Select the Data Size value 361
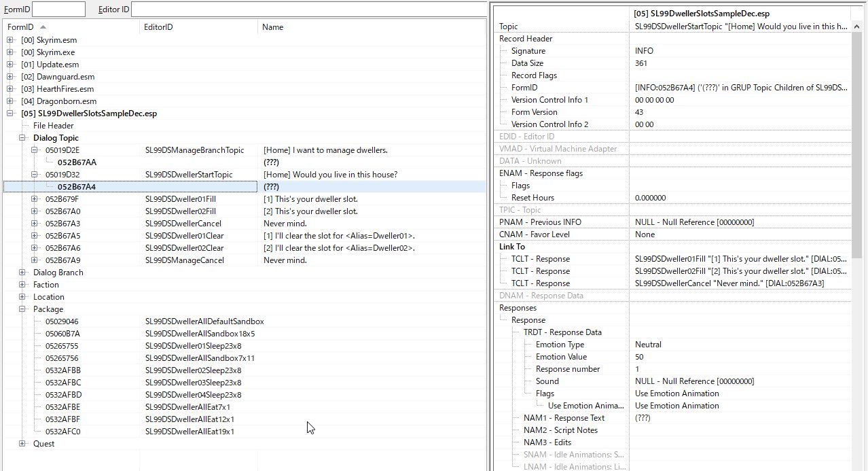868x471 pixels. 740,63
